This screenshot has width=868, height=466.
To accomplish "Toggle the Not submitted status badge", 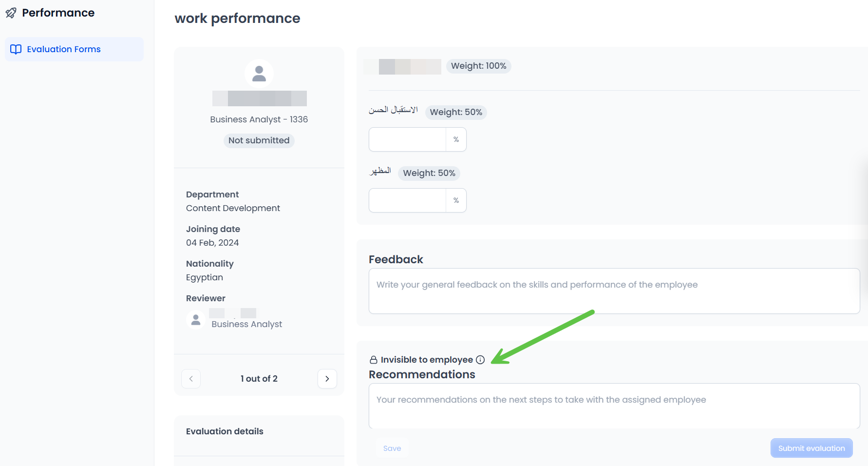I will point(259,140).
